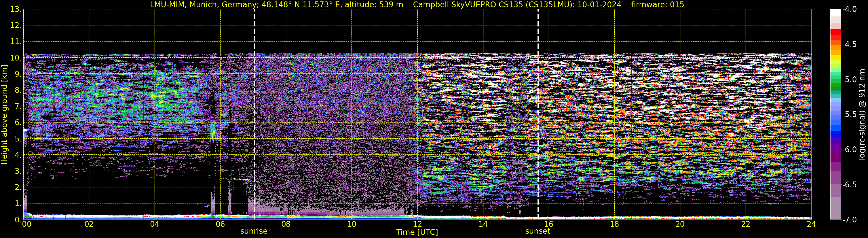Screen dimensions: 868x238
Task: Click the '20' time tick label
Action: coord(680,224)
